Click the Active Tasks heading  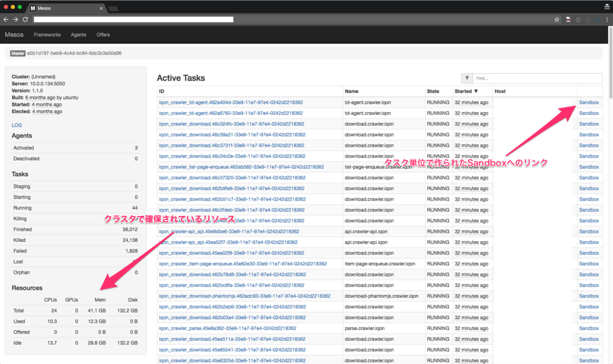point(181,78)
